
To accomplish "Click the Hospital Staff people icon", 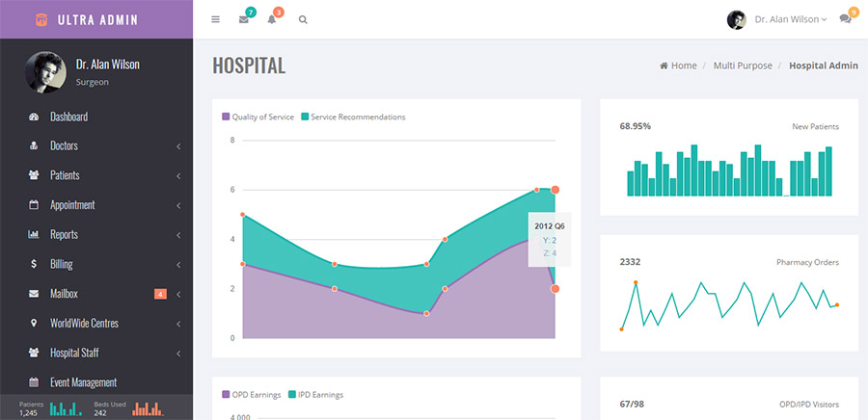I will [34, 353].
